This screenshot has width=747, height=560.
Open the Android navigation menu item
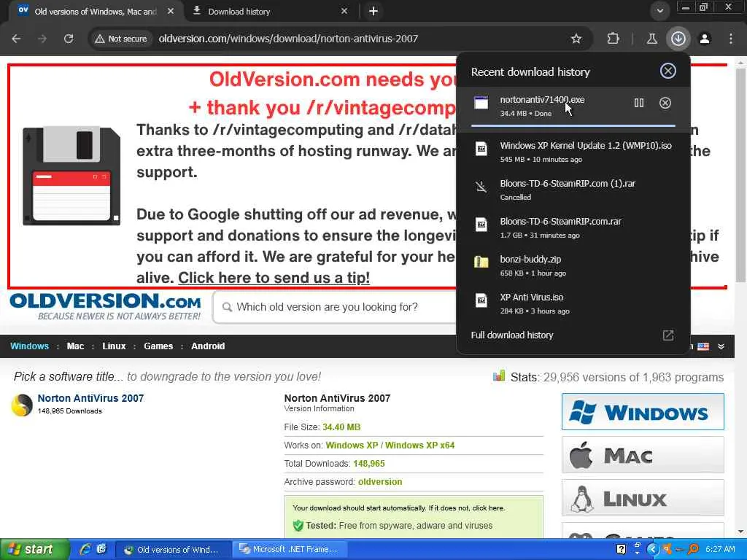point(208,346)
